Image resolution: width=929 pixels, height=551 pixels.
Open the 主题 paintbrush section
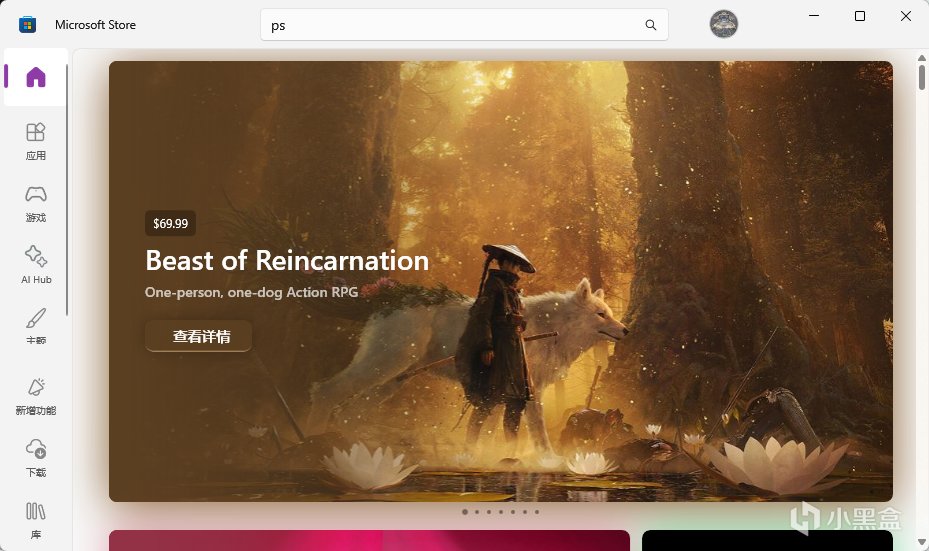(x=36, y=327)
